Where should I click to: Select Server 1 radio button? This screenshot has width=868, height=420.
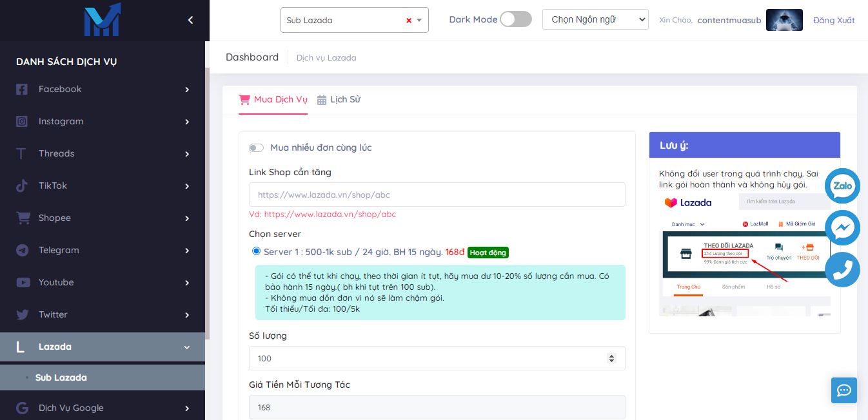pos(257,251)
